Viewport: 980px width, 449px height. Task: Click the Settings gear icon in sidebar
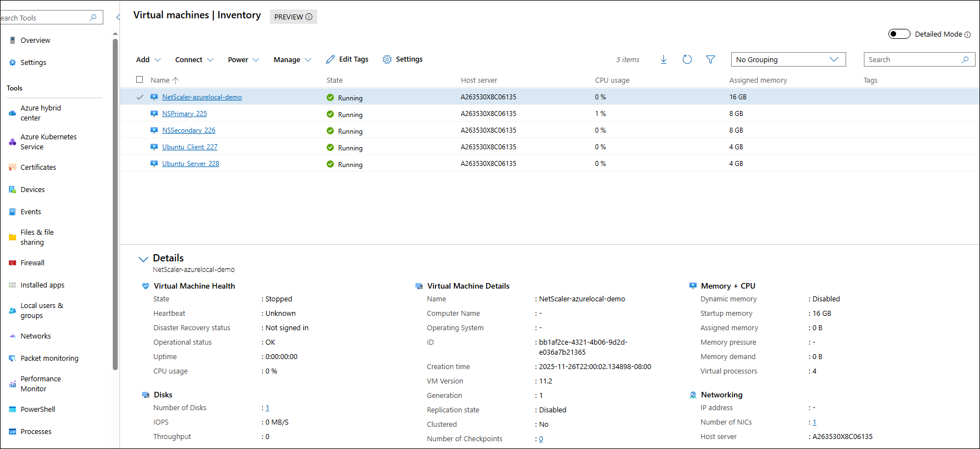(x=12, y=62)
